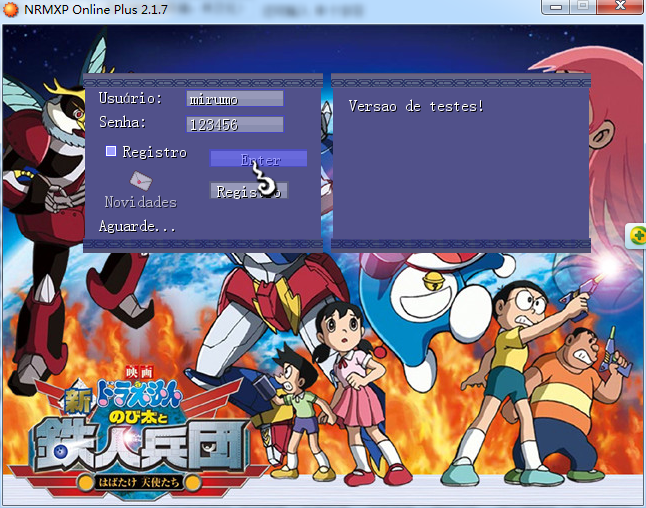This screenshot has width=646, height=508.
Task: Click the green plus icon at right edge
Action: [x=638, y=236]
